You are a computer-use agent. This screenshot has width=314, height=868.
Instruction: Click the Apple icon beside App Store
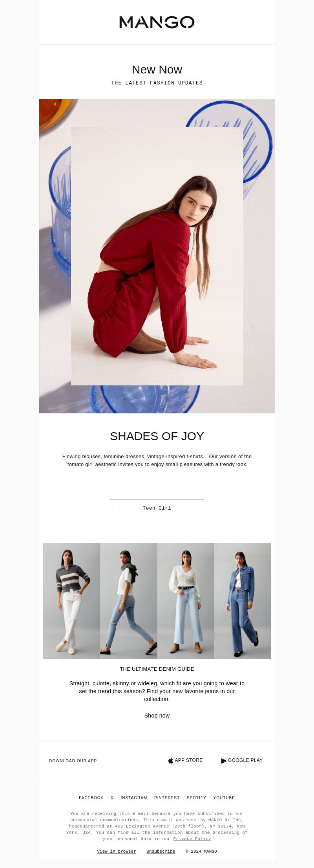[x=171, y=761]
